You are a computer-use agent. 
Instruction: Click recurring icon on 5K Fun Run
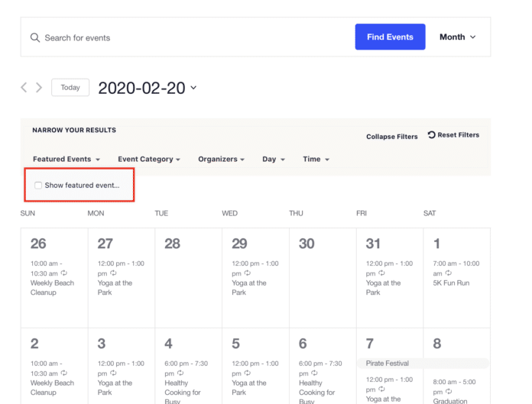coord(449,273)
